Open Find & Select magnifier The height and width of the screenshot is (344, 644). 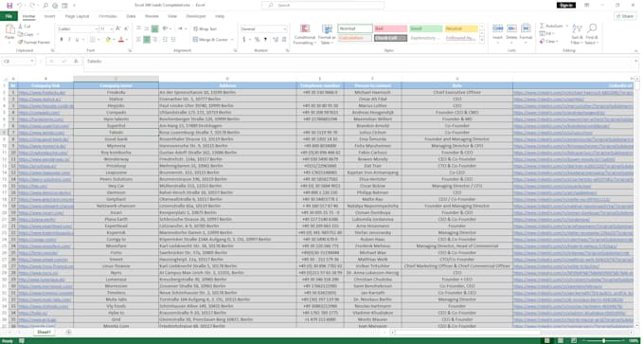(592, 34)
